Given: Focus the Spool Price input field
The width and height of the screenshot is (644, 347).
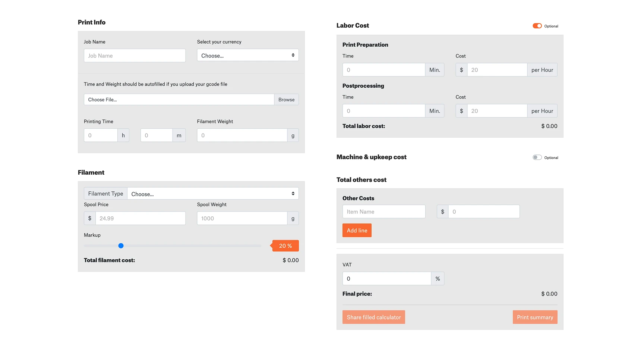Looking at the screenshot, I should pos(141,218).
